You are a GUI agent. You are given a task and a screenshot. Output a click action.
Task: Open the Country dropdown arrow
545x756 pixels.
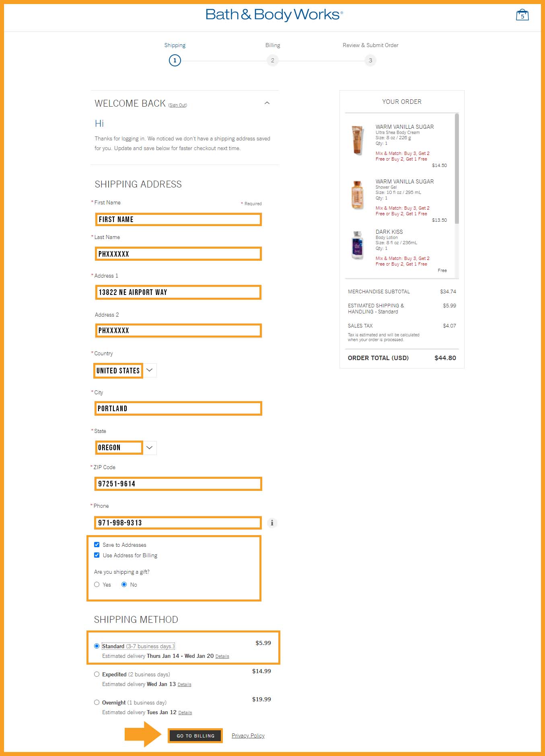click(x=149, y=370)
